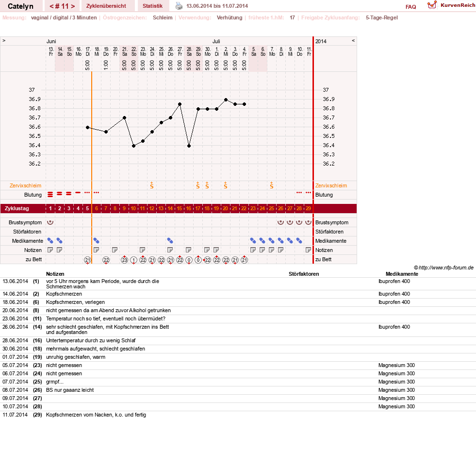Open the http://www.nfp-forum.de link
The image size is (476, 452).
pos(446,268)
